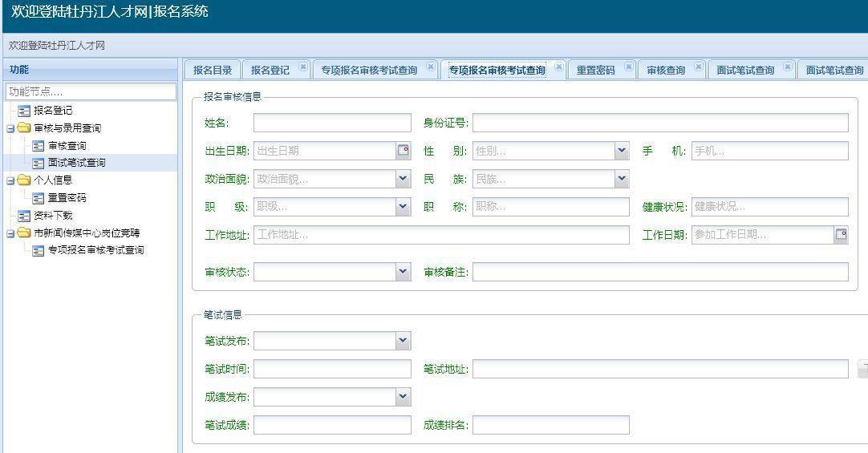Open 资料下载 in the function tree
868x453 pixels.
52,216
